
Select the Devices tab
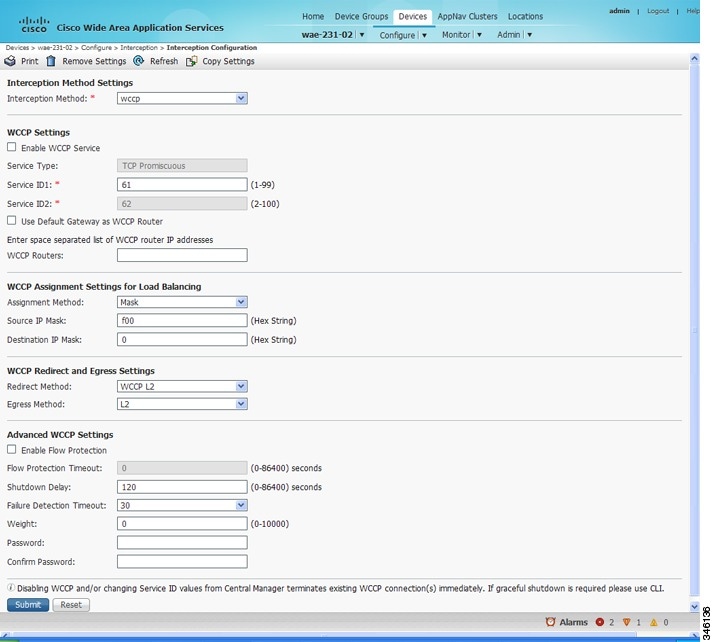coord(412,16)
